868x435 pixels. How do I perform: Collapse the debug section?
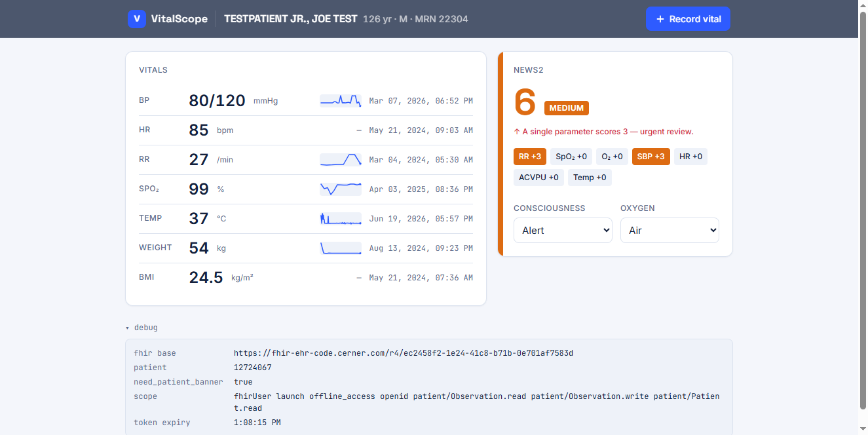click(x=142, y=328)
